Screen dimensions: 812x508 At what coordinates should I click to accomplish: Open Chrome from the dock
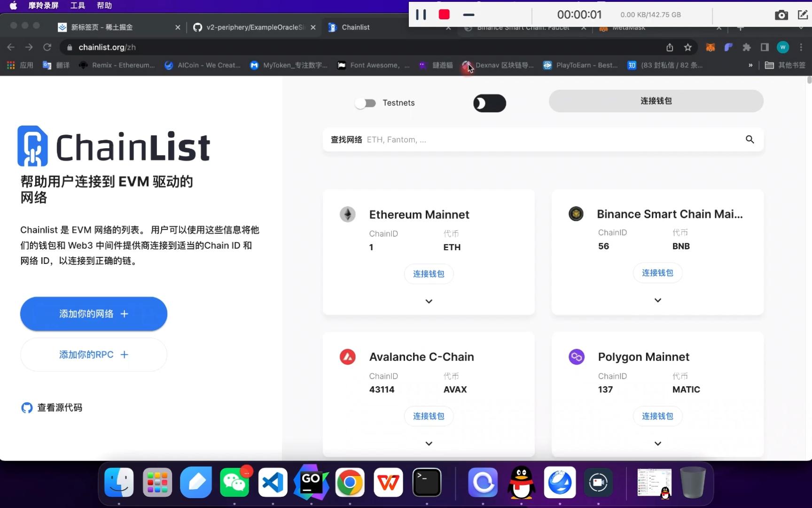pos(350,482)
